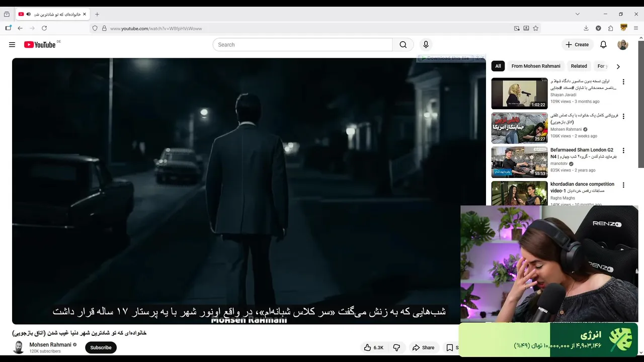The height and width of the screenshot is (362, 644).
Task: Click the '109K views • 3 months ago' text
Action: [x=575, y=102]
